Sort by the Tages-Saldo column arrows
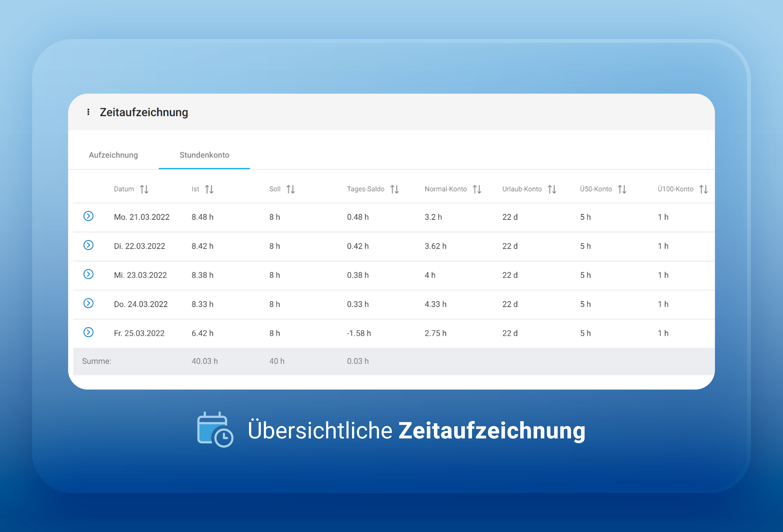This screenshot has width=783, height=532. click(x=395, y=189)
